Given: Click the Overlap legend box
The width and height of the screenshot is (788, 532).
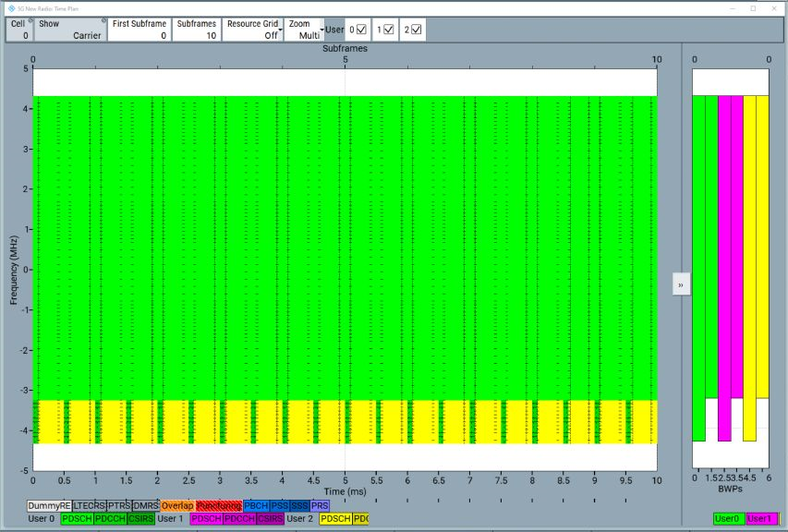Looking at the screenshot, I should coord(176,505).
